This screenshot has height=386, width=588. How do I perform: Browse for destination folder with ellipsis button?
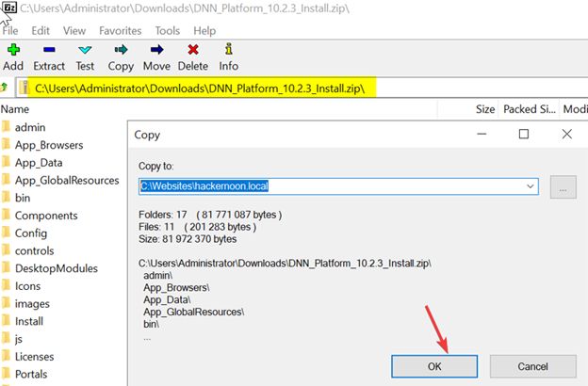coord(563,186)
